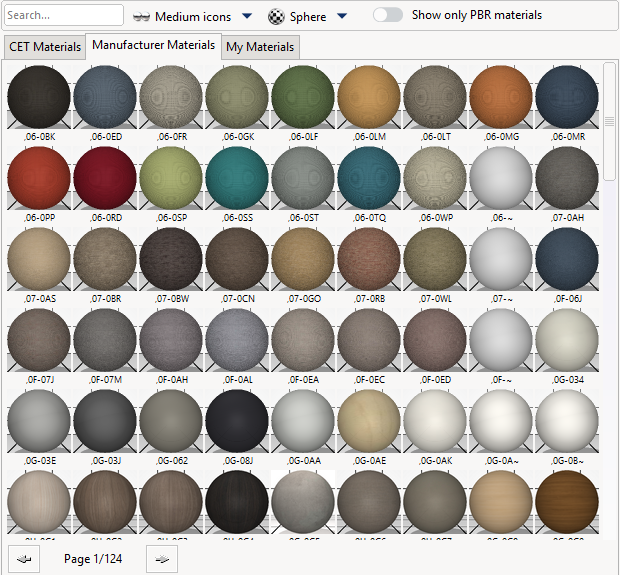Select the black ,0G-08J material
The width and height of the screenshot is (620, 575).
(x=237, y=422)
